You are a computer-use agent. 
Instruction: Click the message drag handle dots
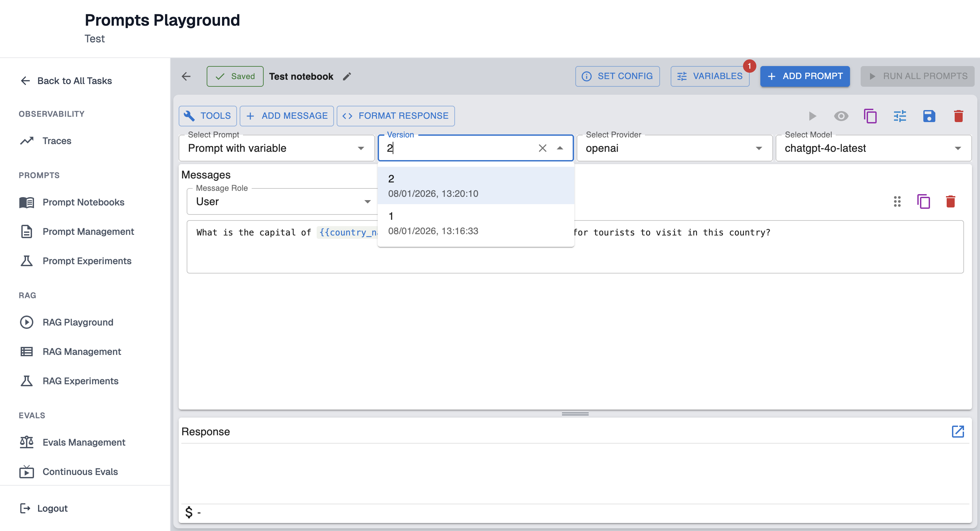(x=897, y=201)
